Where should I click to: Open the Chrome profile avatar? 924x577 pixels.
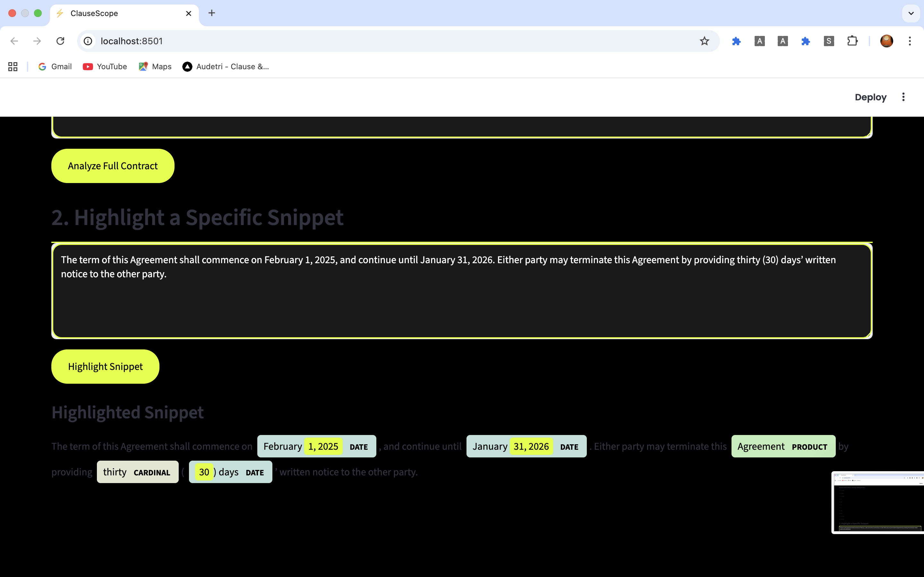click(x=886, y=41)
